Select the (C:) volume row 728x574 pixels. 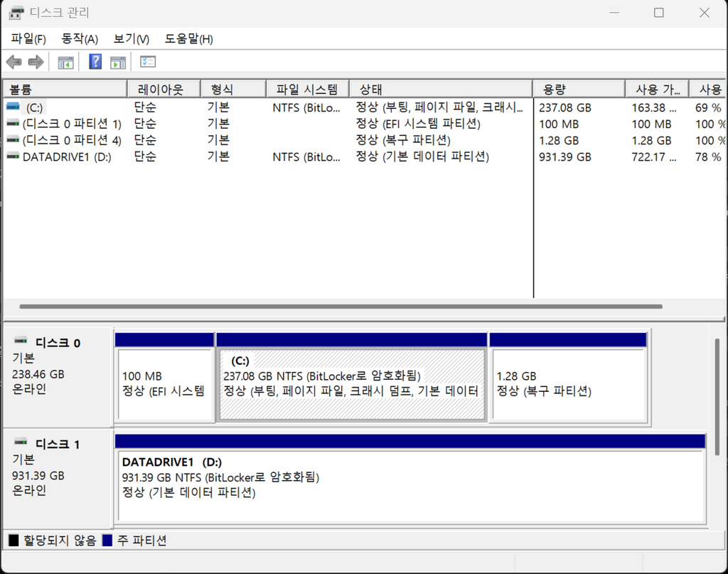pyautogui.click(x=364, y=107)
